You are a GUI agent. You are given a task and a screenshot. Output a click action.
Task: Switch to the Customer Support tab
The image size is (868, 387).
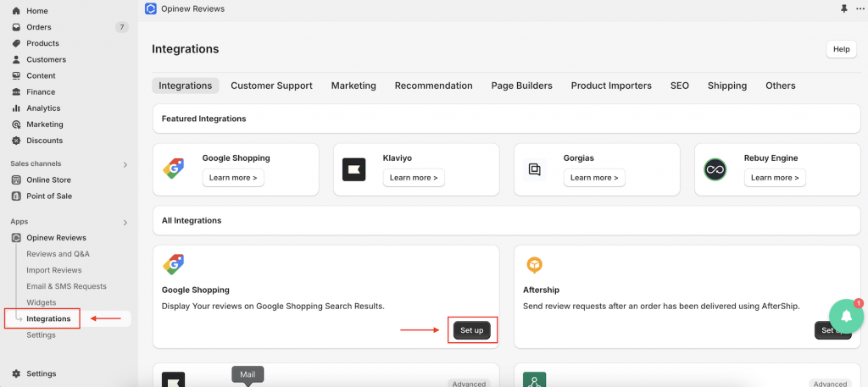coord(271,86)
